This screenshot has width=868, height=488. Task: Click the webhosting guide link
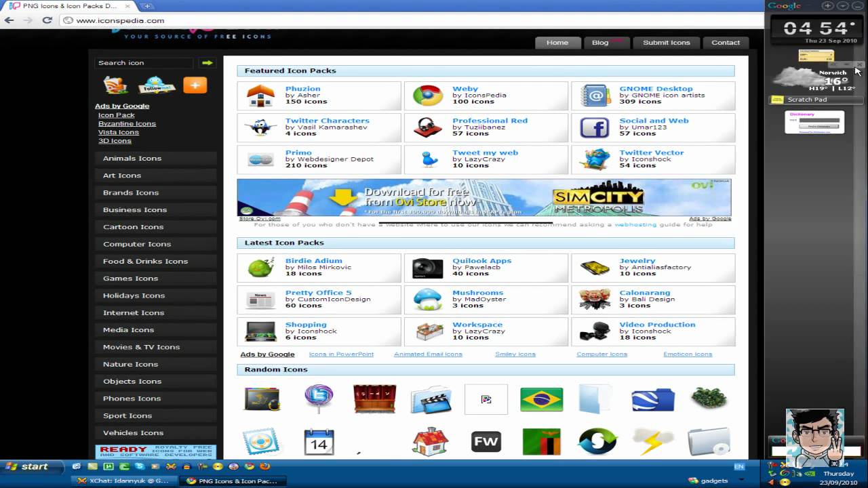pos(635,224)
